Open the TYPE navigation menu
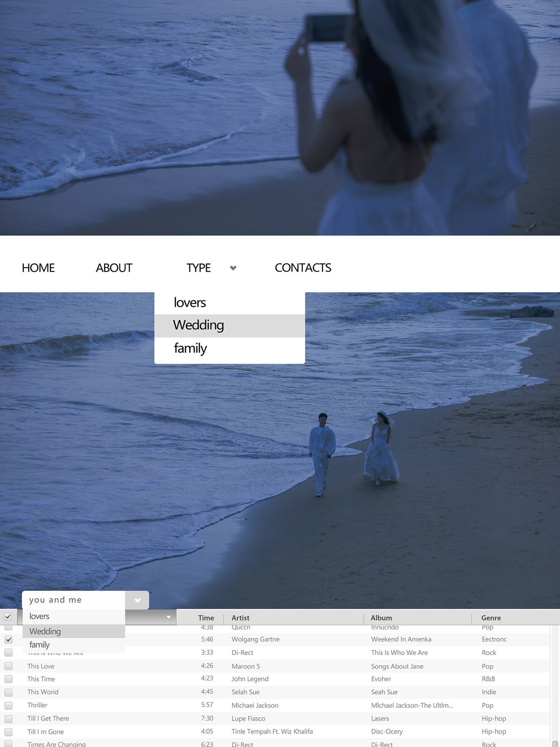560x747 pixels. point(199,268)
